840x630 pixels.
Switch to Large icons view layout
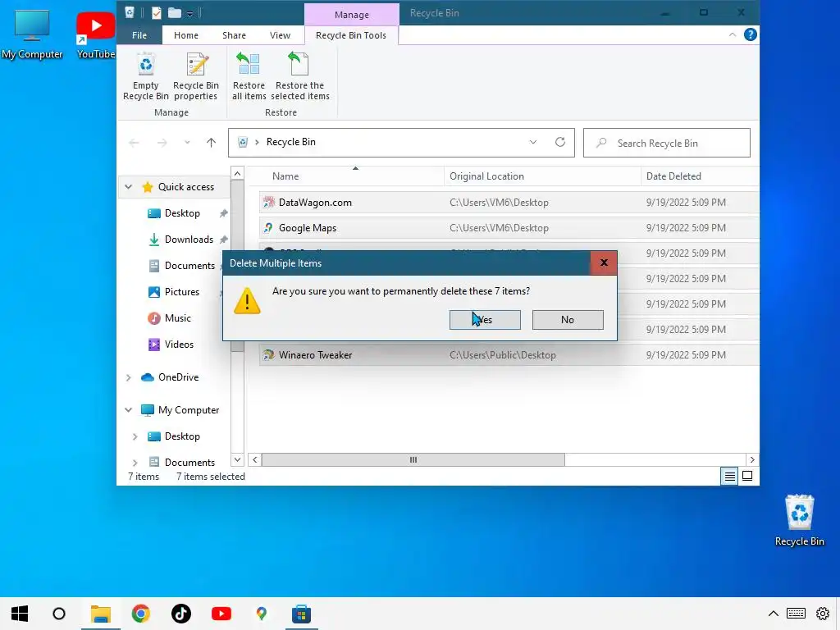pos(747,476)
